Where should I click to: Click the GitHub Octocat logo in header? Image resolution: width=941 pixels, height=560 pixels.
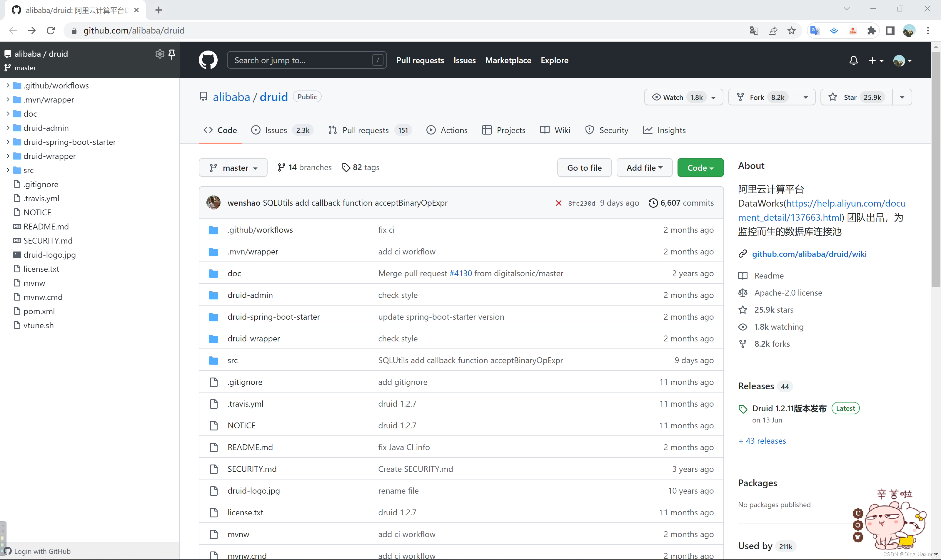208,60
